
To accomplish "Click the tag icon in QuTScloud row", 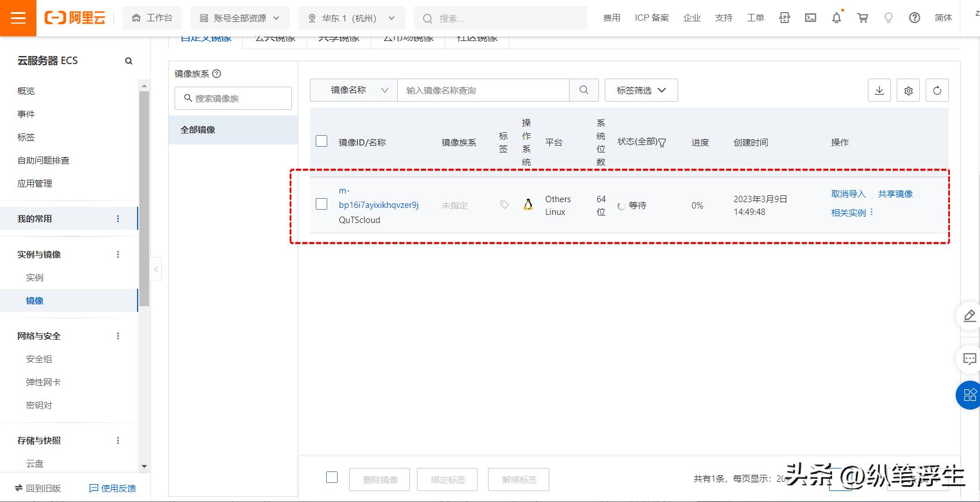I will coord(504,204).
